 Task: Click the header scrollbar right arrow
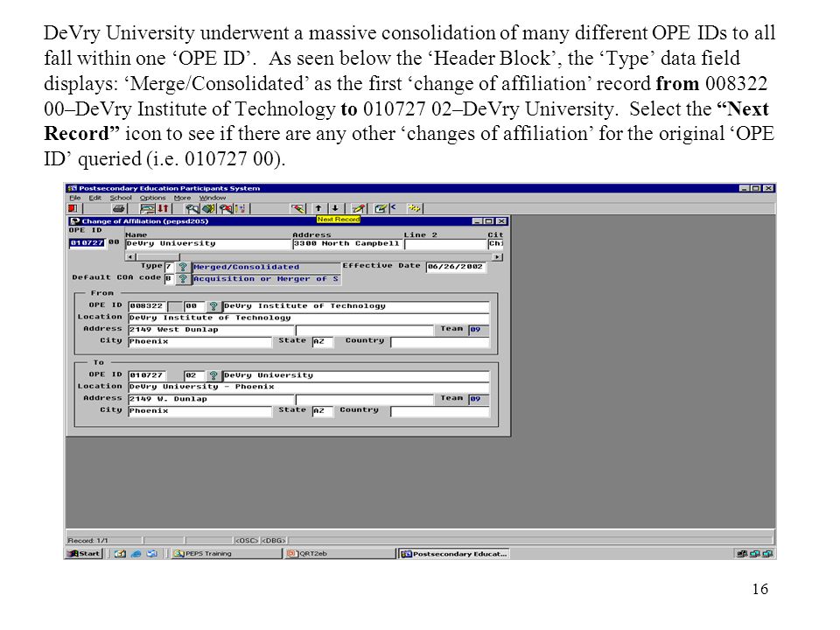click(x=498, y=256)
